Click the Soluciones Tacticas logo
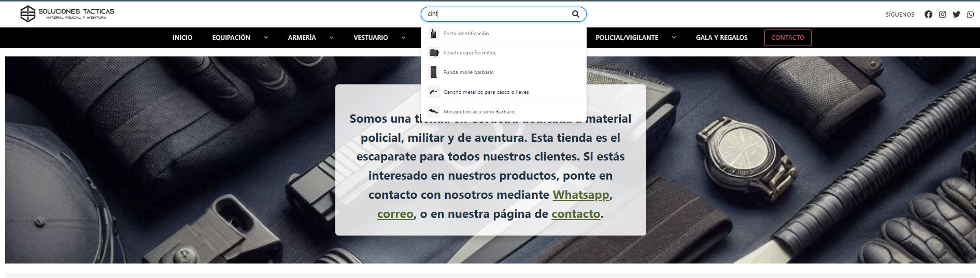This screenshot has width=980, height=278. pyautogui.click(x=67, y=14)
